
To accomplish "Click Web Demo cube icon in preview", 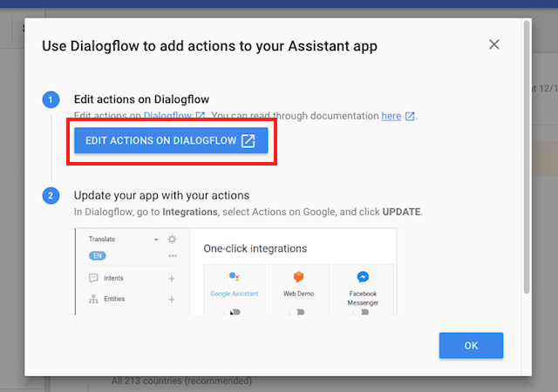I will (x=298, y=276).
